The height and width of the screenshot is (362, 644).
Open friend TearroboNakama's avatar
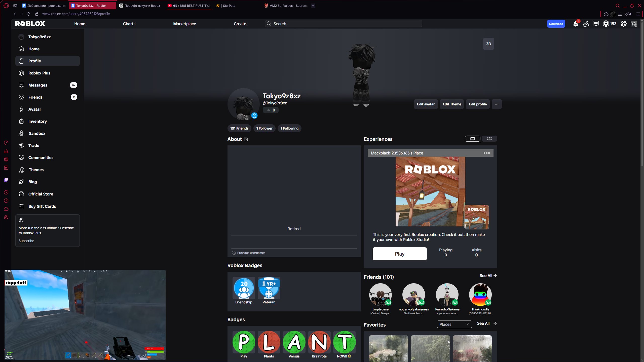pyautogui.click(x=447, y=295)
